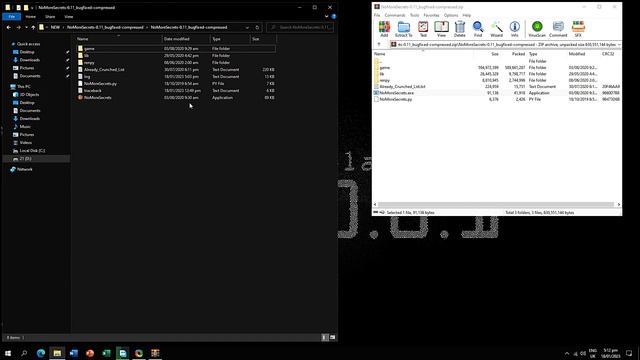Open WinRAR from the taskbar

pyautogui.click(x=155, y=353)
